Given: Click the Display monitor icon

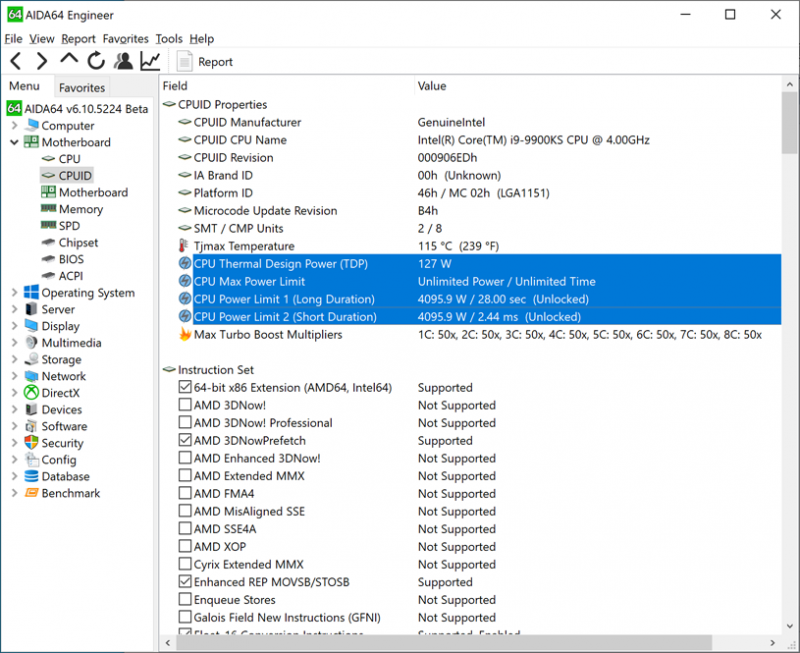Looking at the screenshot, I should coord(32,325).
